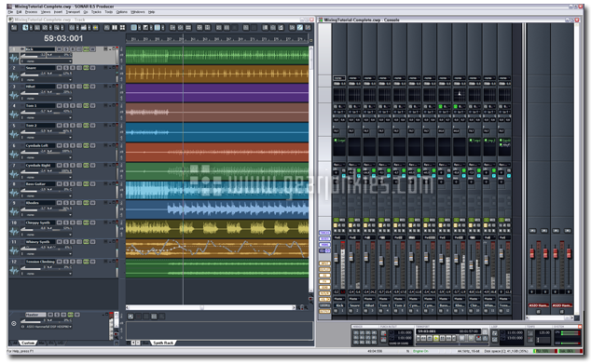Click the large 59:03:001 time display
The height and width of the screenshot is (364, 591).
click(x=63, y=38)
